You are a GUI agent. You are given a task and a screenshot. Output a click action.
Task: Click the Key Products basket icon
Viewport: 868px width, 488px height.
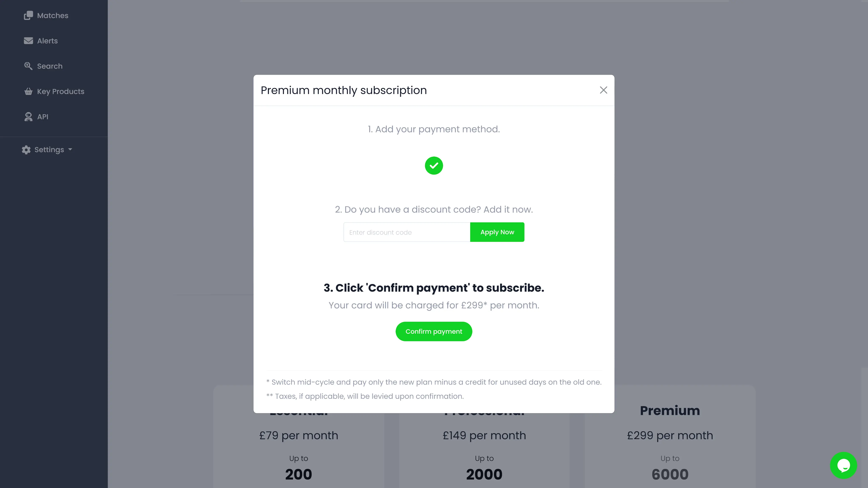pos(28,91)
